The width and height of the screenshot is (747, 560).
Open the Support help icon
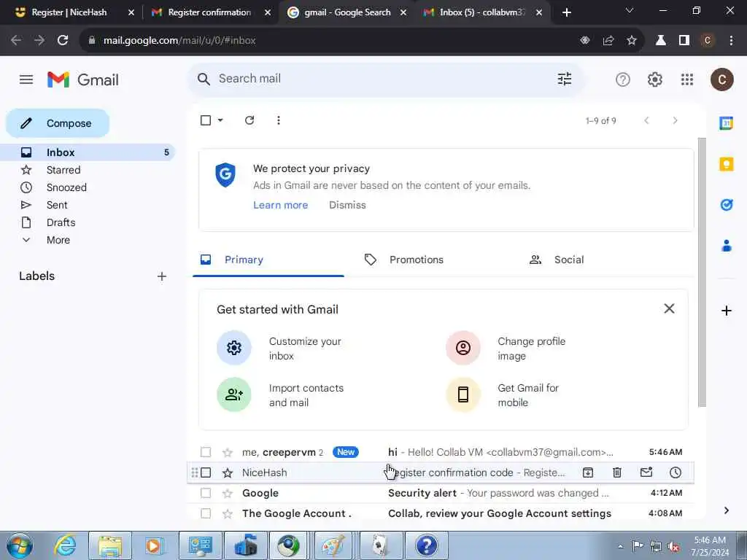click(623, 79)
